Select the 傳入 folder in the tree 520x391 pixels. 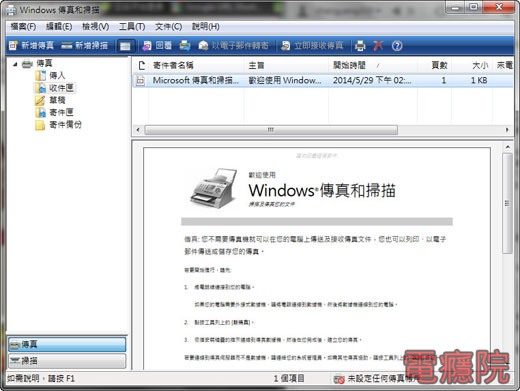click(57, 76)
